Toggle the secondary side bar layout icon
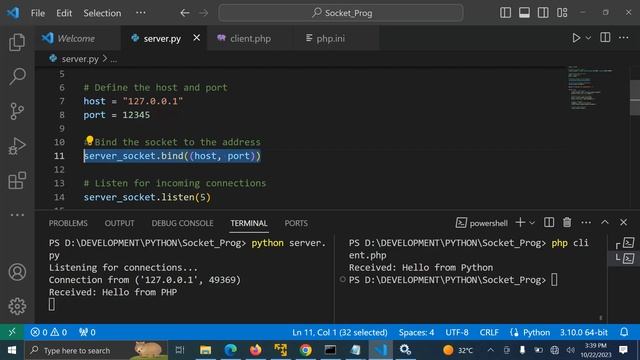 tap(543, 13)
